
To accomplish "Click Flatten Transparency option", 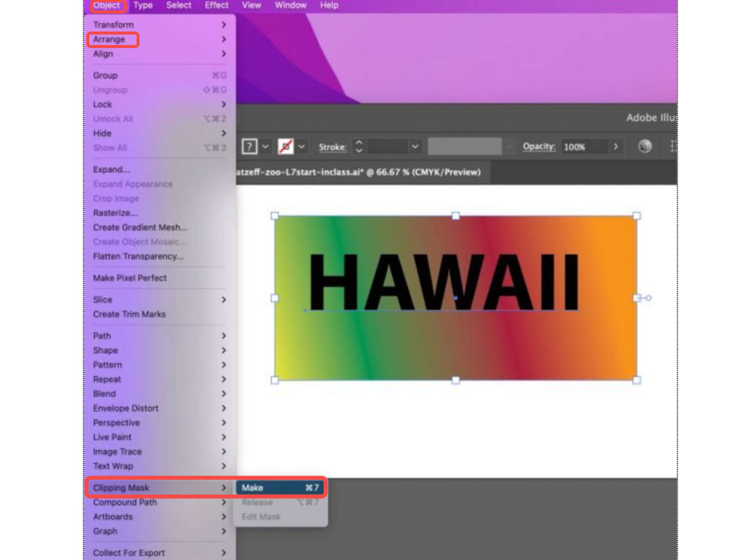I will click(138, 256).
